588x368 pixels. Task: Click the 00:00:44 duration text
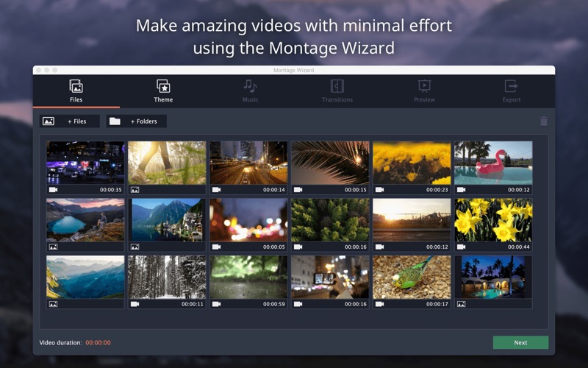click(519, 247)
